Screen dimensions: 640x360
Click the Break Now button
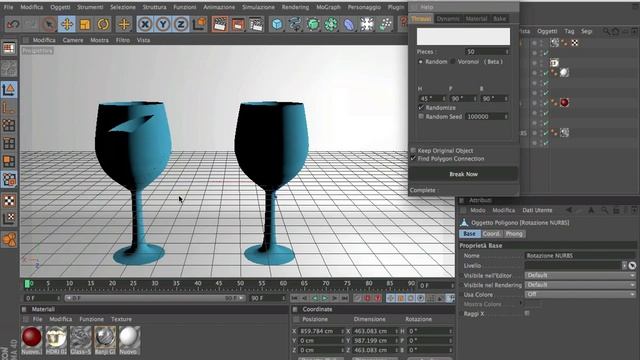[463, 174]
